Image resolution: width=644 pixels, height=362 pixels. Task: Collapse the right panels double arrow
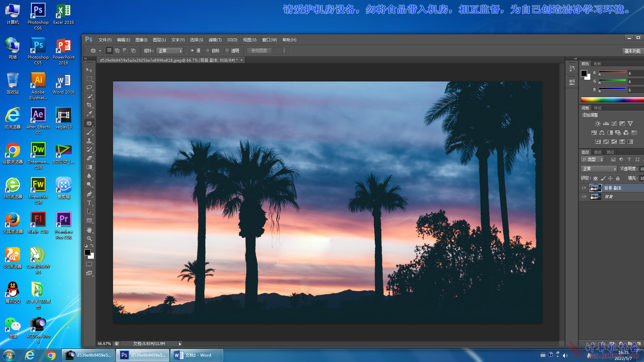pos(575,58)
